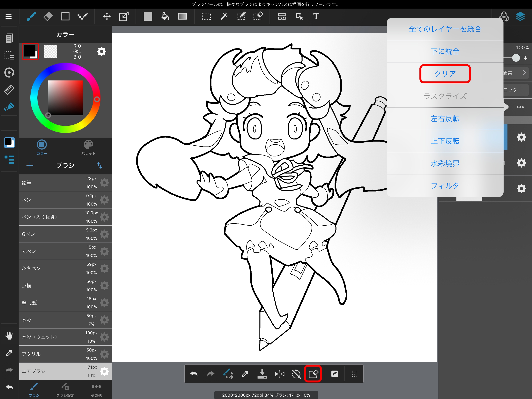Open the snap ruler tool in sidebar

(9, 90)
